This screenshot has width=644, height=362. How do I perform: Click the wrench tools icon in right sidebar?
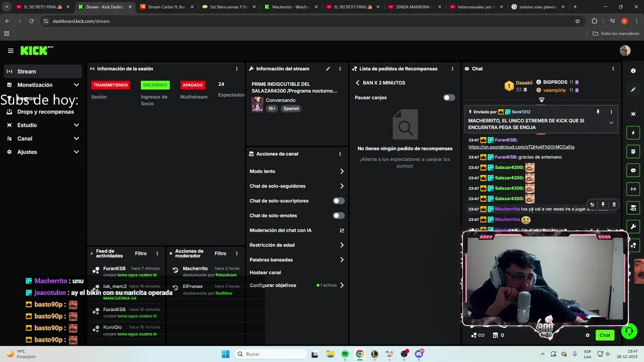tap(633, 227)
